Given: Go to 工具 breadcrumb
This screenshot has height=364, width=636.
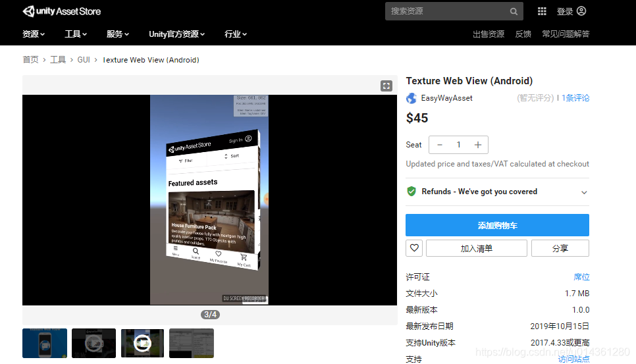Looking at the screenshot, I should (57, 60).
